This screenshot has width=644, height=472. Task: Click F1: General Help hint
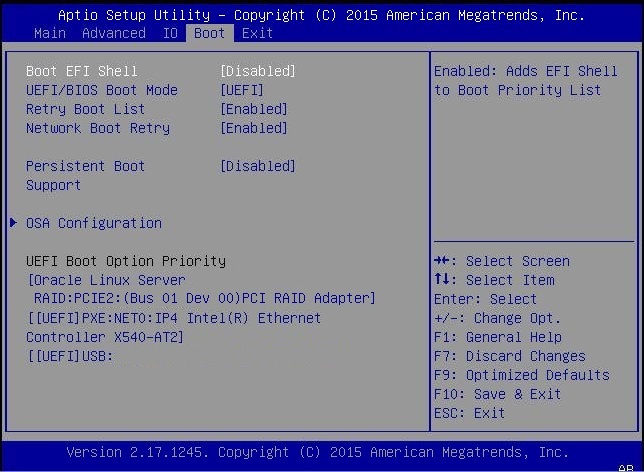[498, 337]
